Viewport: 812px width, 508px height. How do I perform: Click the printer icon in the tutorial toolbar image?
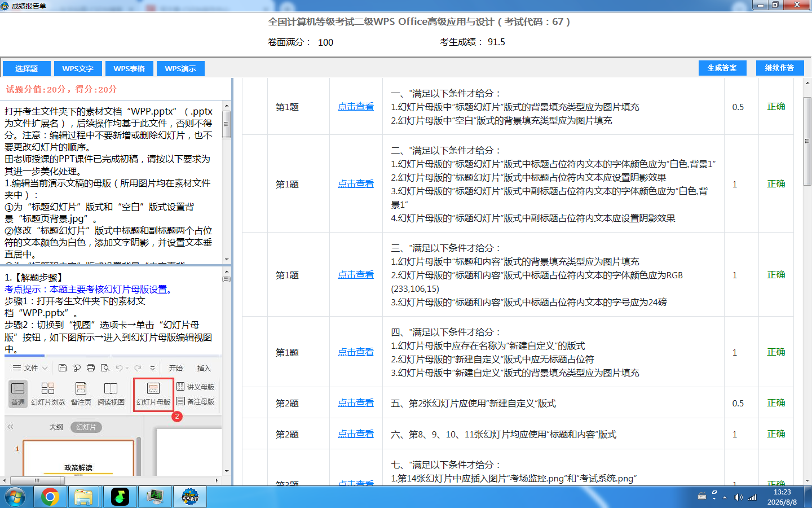tap(90, 368)
